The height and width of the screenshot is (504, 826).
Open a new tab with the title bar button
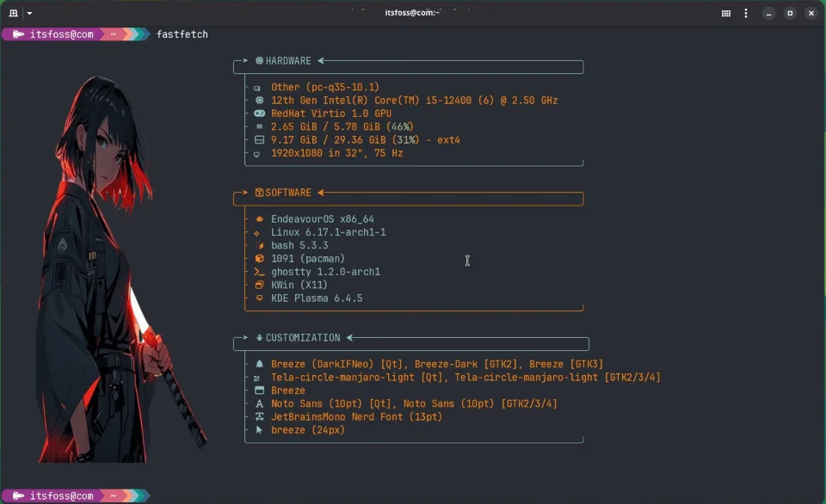(13, 13)
